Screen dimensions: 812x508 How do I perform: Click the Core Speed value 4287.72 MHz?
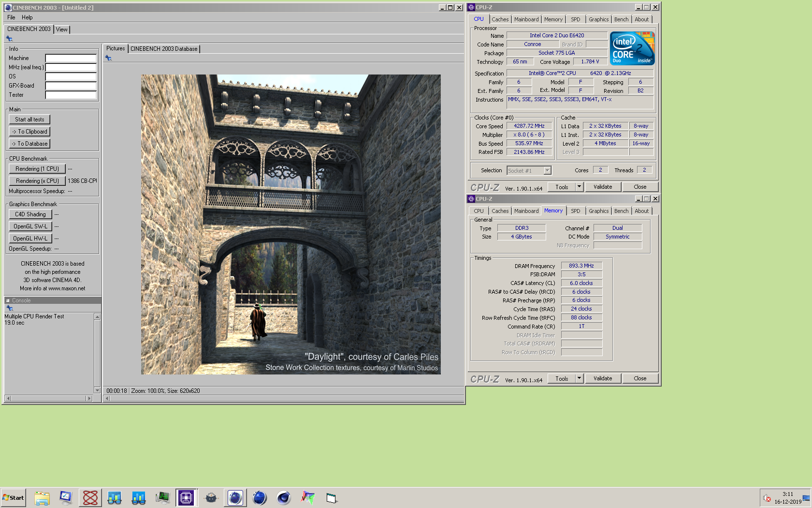tap(529, 126)
